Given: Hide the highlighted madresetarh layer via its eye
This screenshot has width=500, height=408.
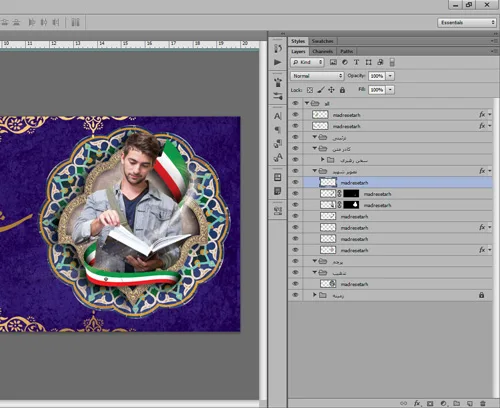Looking at the screenshot, I should pyautogui.click(x=295, y=182).
